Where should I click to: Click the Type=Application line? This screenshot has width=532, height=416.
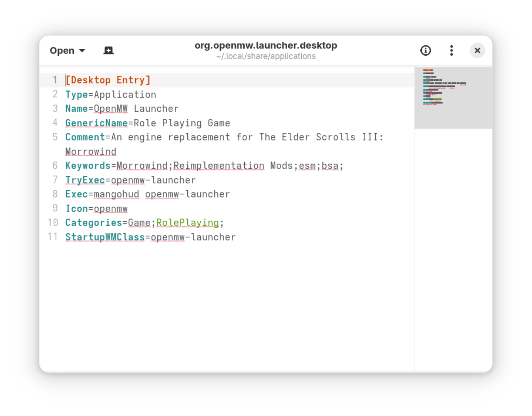pos(111,95)
